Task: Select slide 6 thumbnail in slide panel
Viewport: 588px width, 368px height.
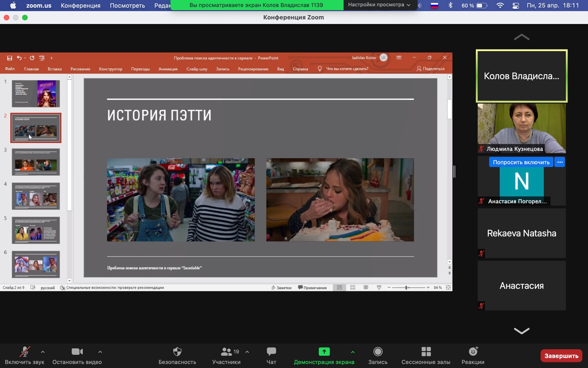Action: 36,264
